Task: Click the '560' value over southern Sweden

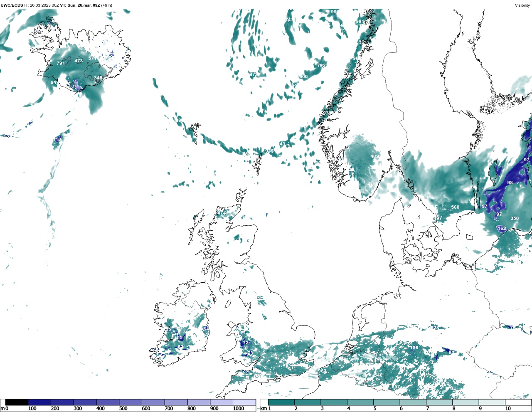Action: point(455,207)
